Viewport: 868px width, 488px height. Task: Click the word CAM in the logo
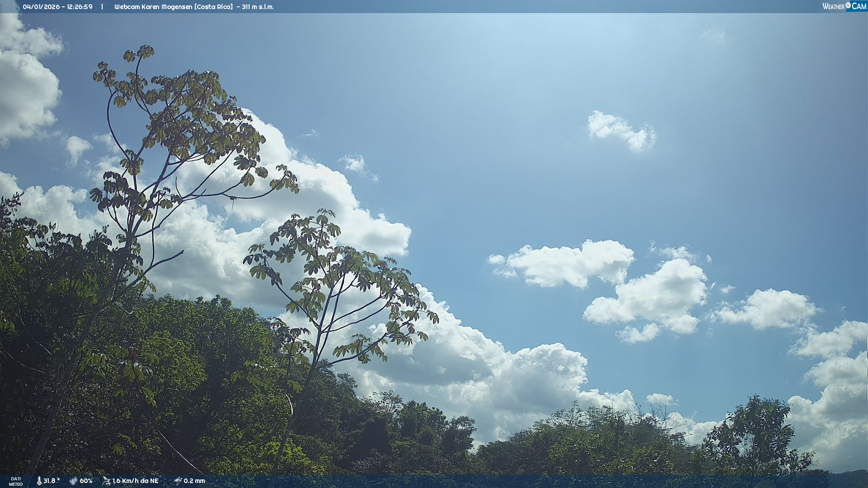click(859, 6)
